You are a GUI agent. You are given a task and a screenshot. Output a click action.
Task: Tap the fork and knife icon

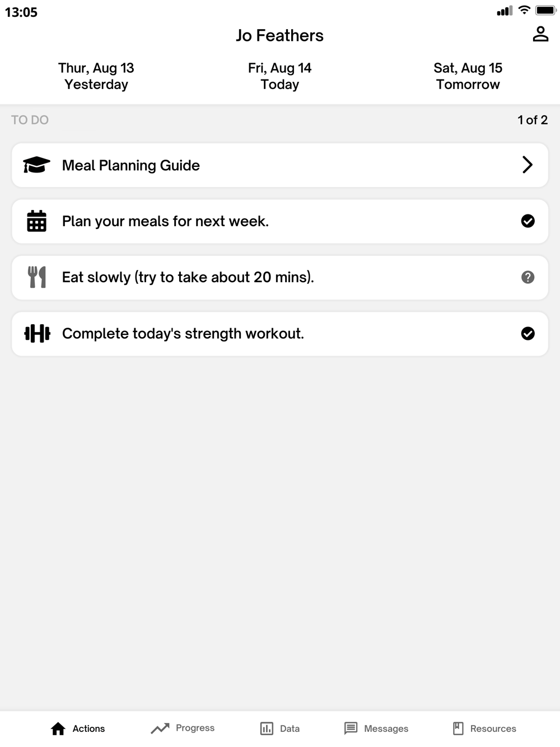[36, 277]
